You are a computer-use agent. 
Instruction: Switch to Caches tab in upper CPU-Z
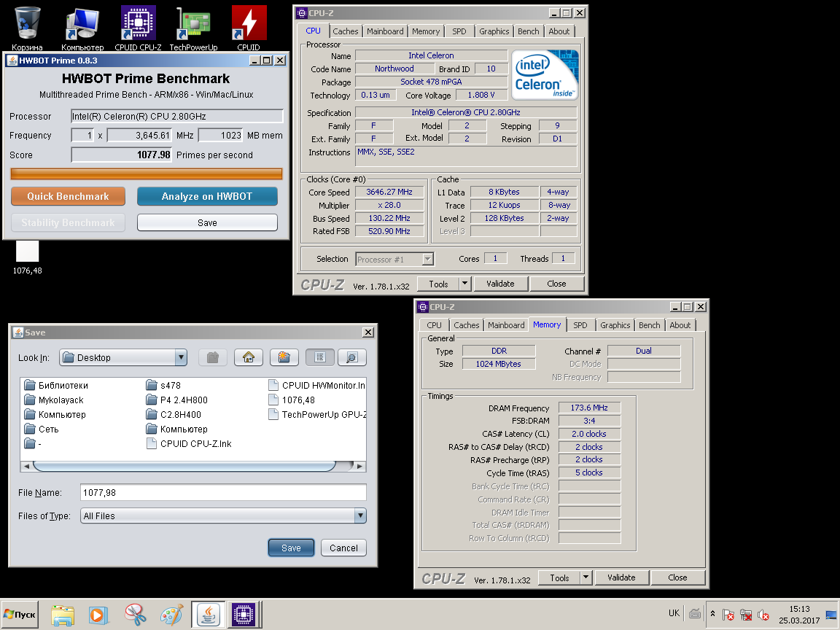click(x=345, y=31)
